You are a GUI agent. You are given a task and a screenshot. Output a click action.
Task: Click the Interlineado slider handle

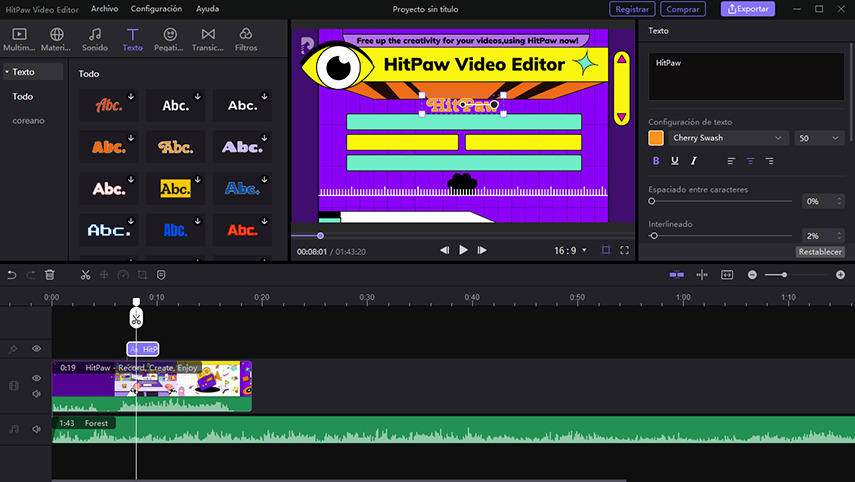click(x=654, y=236)
